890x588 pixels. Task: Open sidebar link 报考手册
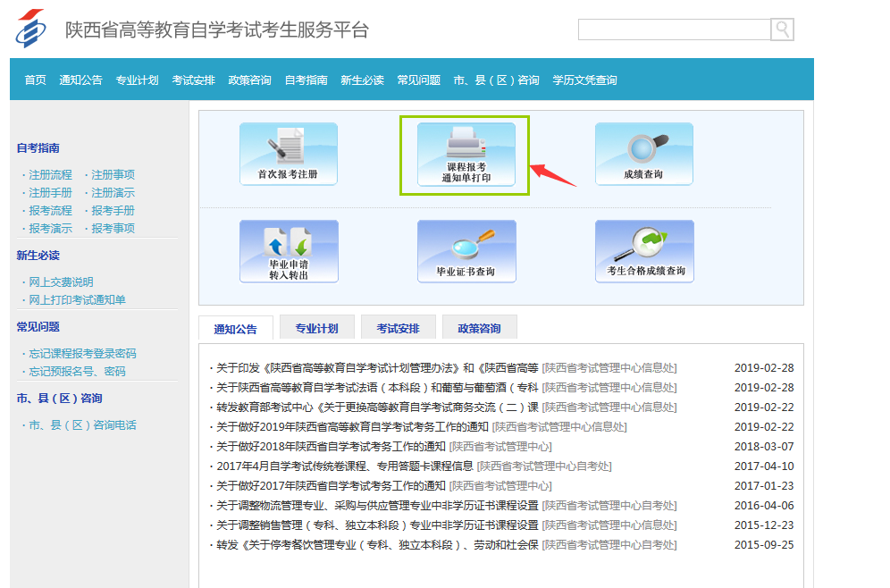coord(113,211)
